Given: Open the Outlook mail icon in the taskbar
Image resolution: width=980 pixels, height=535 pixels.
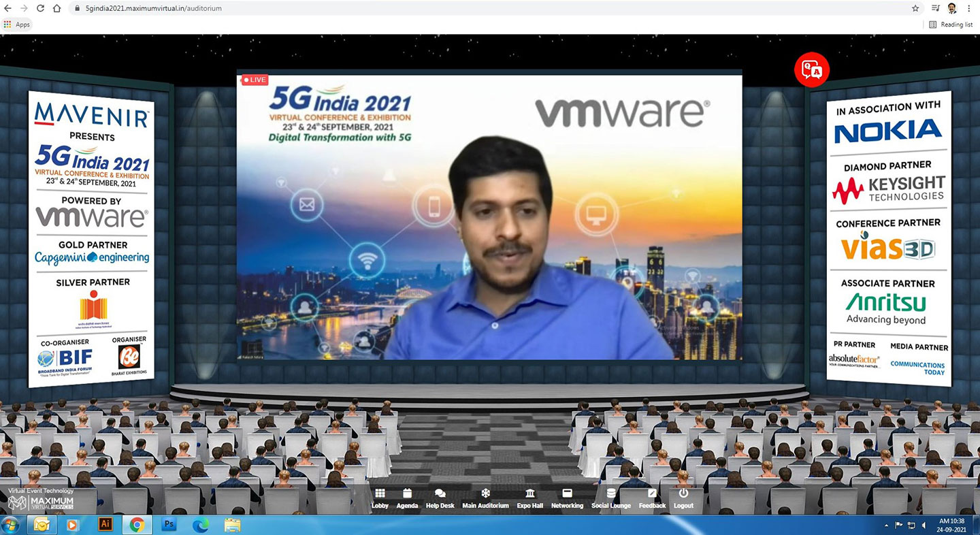Looking at the screenshot, I should click(x=42, y=525).
